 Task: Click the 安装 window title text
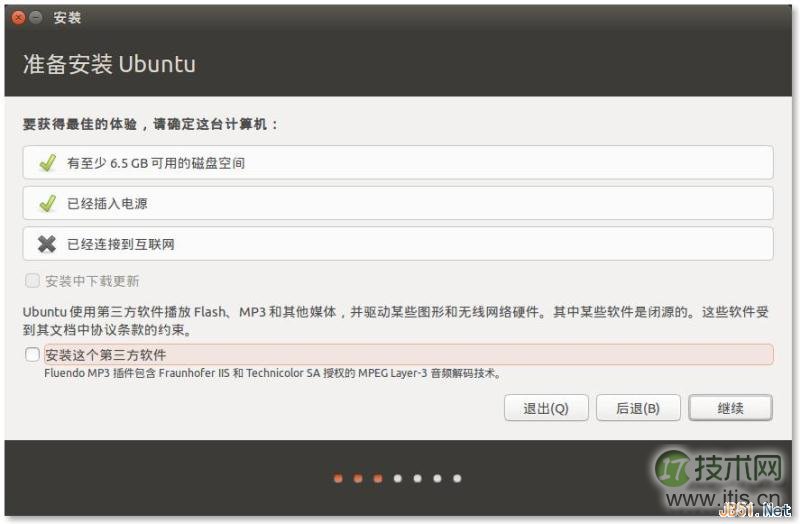(67, 18)
